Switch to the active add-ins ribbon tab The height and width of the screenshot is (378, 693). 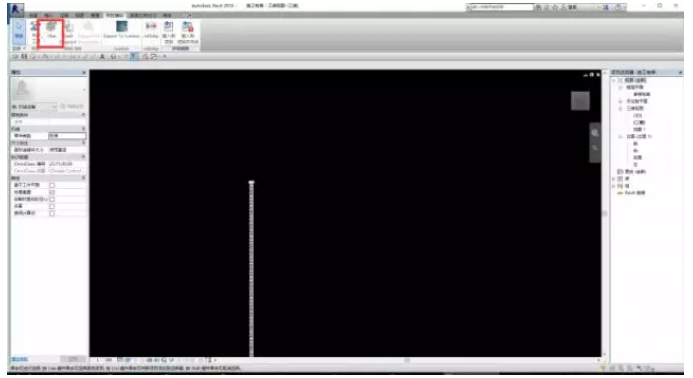pyautogui.click(x=114, y=15)
